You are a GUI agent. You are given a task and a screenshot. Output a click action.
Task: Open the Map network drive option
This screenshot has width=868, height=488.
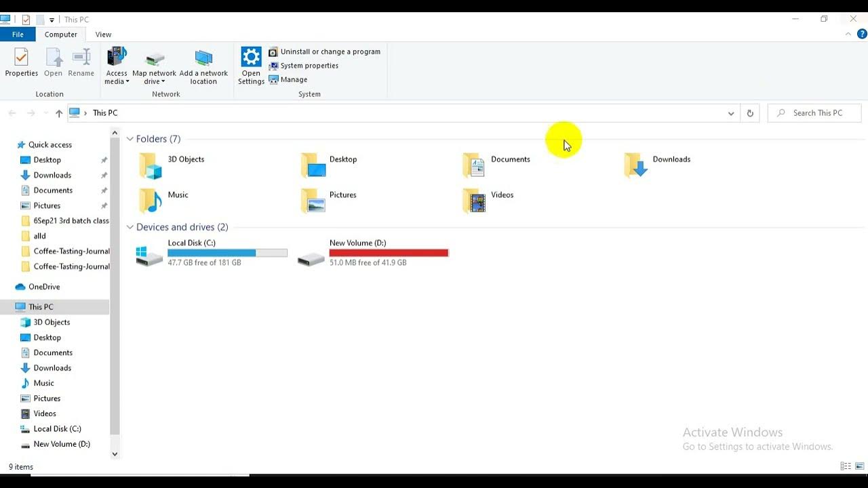coord(154,66)
